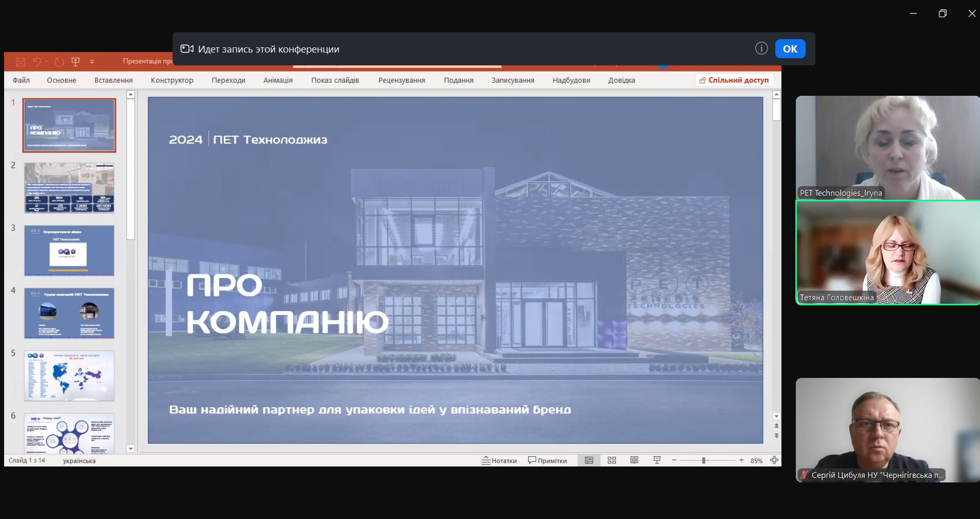Click next slide double-arrow below scrollbar
980x519 pixels.
(x=776, y=436)
